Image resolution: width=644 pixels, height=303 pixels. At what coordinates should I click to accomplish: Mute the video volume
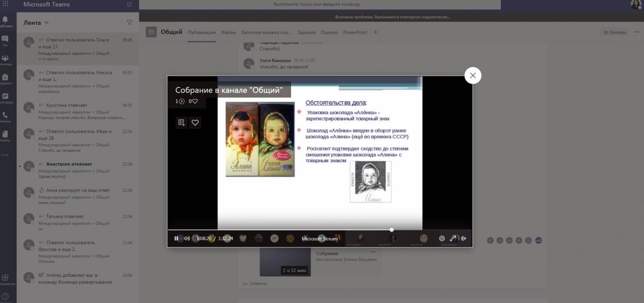(x=187, y=238)
